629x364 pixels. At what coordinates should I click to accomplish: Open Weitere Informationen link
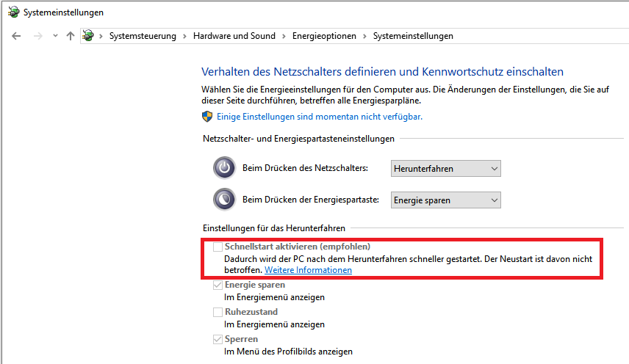pos(308,270)
